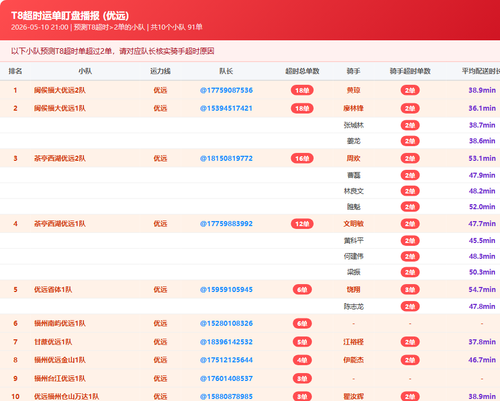Open the captain mention @18150819772
The height and width of the screenshot is (401, 500).
tap(226, 158)
